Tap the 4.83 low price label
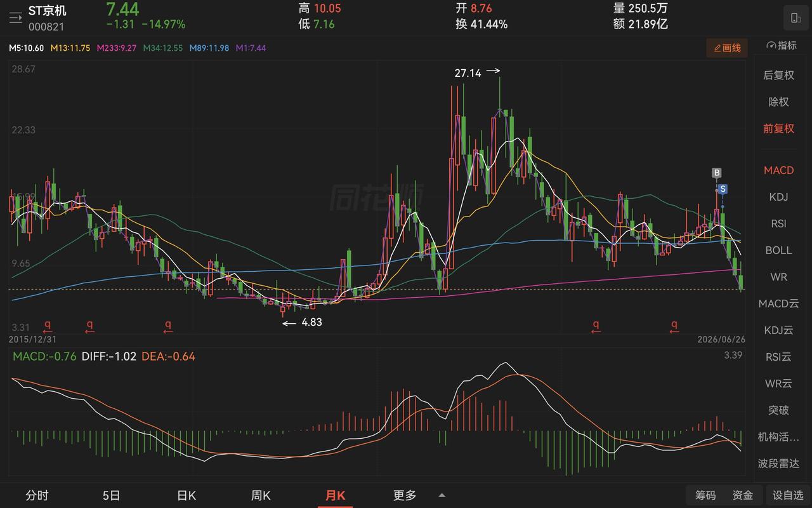812x508 pixels. [311, 322]
